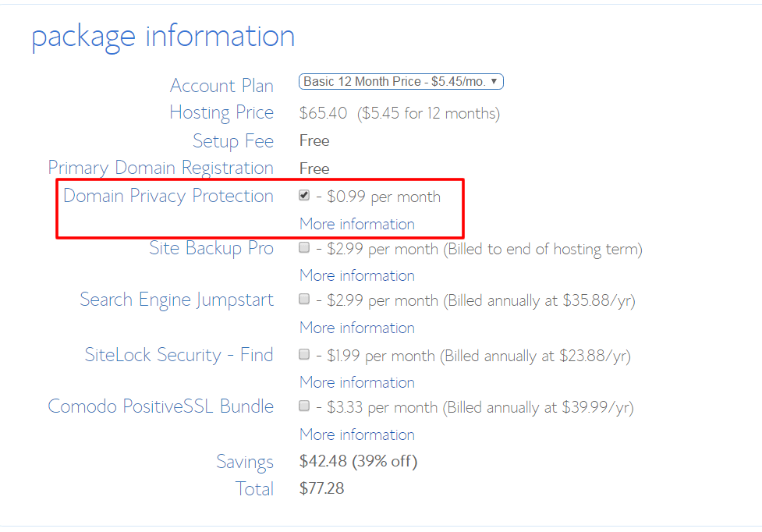The image size is (762, 532).
Task: Open More information for SiteLock Security
Action: 357,382
